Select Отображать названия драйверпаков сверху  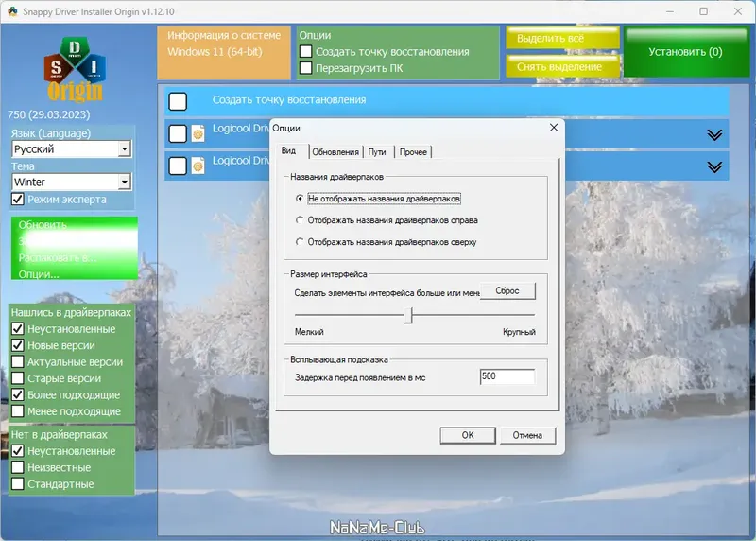pos(300,242)
